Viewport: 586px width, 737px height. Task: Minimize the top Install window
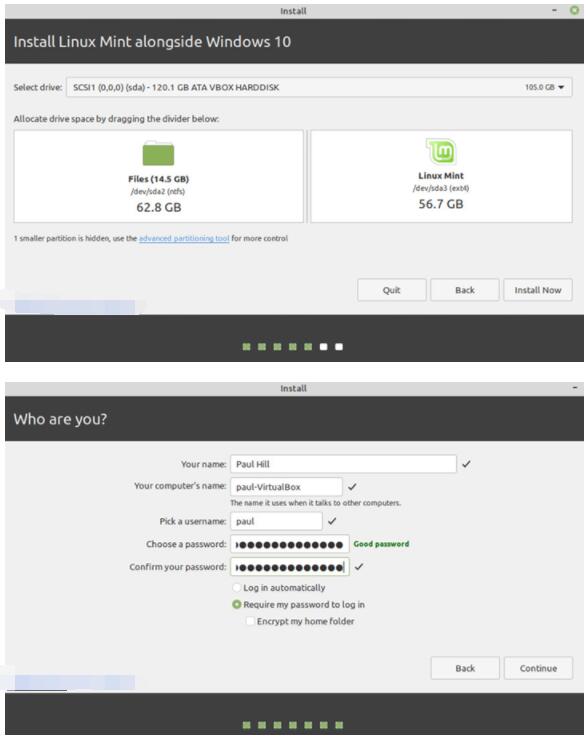555,10
